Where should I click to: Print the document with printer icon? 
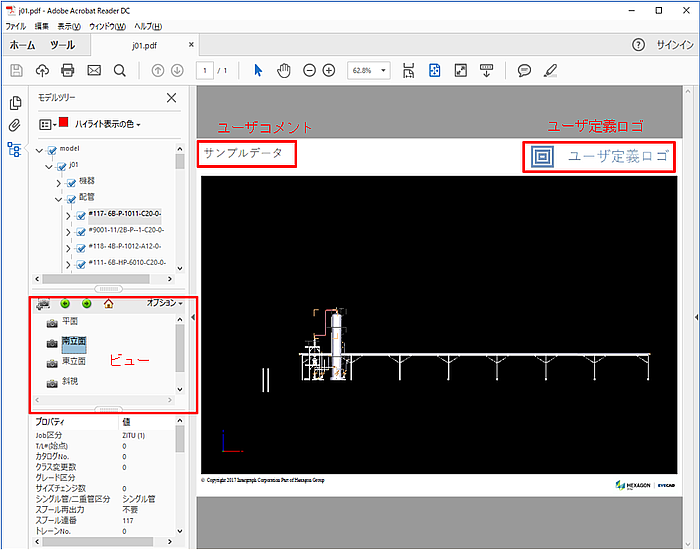[67, 71]
